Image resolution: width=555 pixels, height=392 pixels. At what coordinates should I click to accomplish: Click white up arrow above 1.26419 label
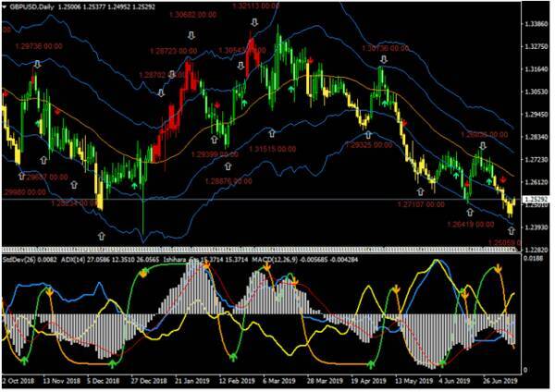469,212
